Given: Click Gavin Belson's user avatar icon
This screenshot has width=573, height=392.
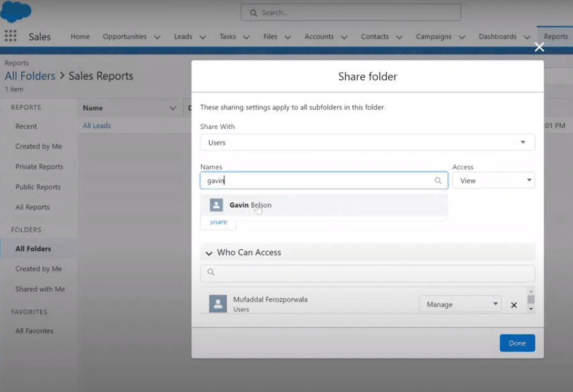Looking at the screenshot, I should (217, 205).
